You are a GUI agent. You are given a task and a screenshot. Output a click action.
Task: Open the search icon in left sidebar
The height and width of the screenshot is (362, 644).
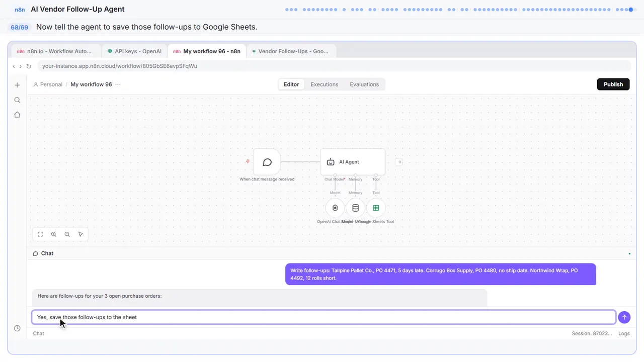[x=17, y=100]
